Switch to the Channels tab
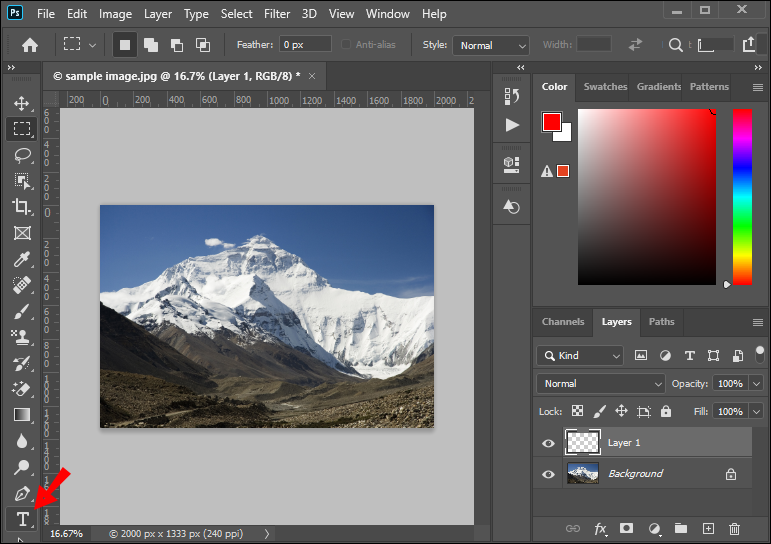 [x=563, y=322]
